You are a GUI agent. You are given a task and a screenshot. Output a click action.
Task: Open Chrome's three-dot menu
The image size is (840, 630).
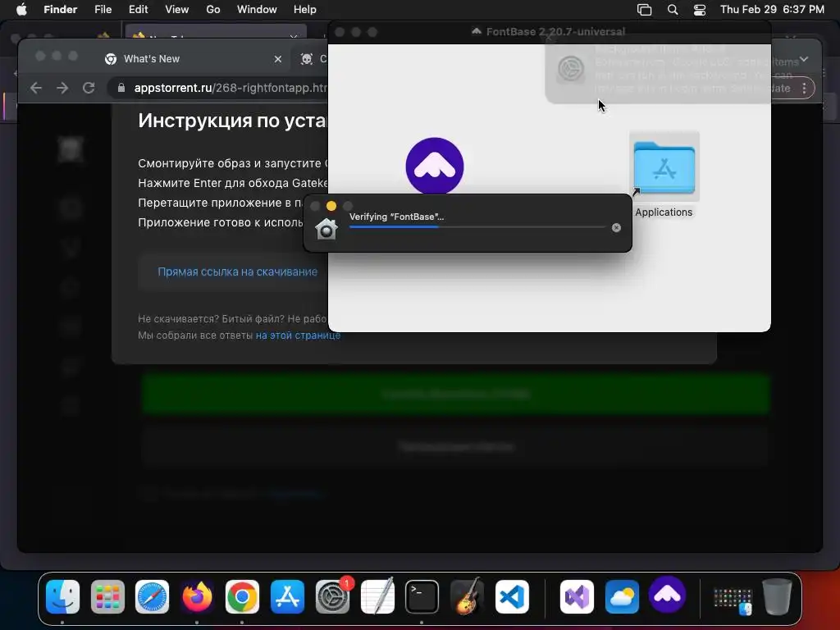coord(804,89)
